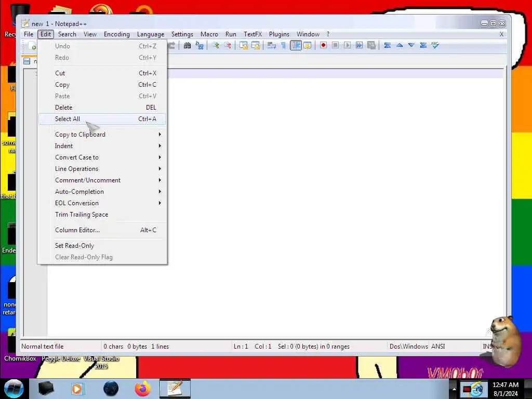This screenshot has width=532, height=399.
Task: Open Column Editor... from Edit menu
Action: click(x=102, y=230)
